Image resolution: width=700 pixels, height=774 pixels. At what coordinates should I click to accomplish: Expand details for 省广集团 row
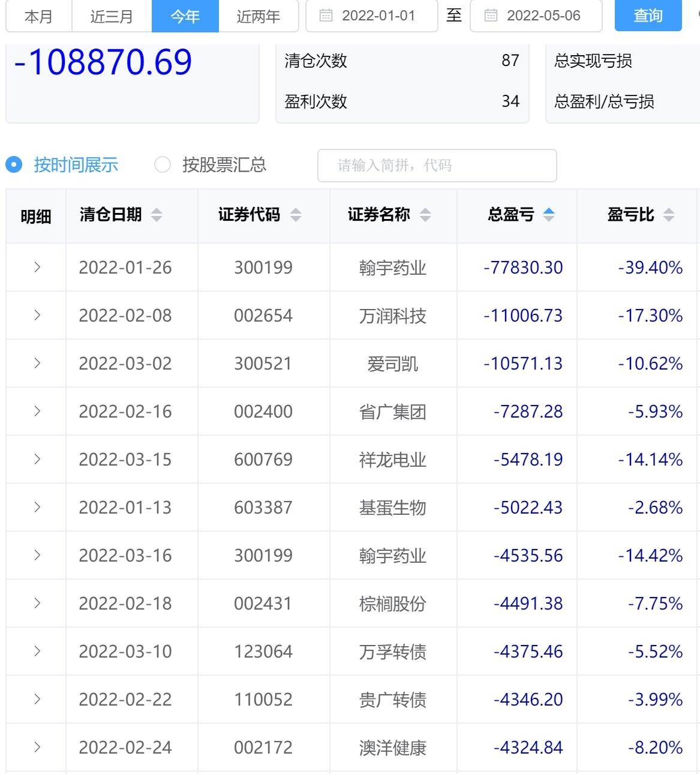coord(37,411)
